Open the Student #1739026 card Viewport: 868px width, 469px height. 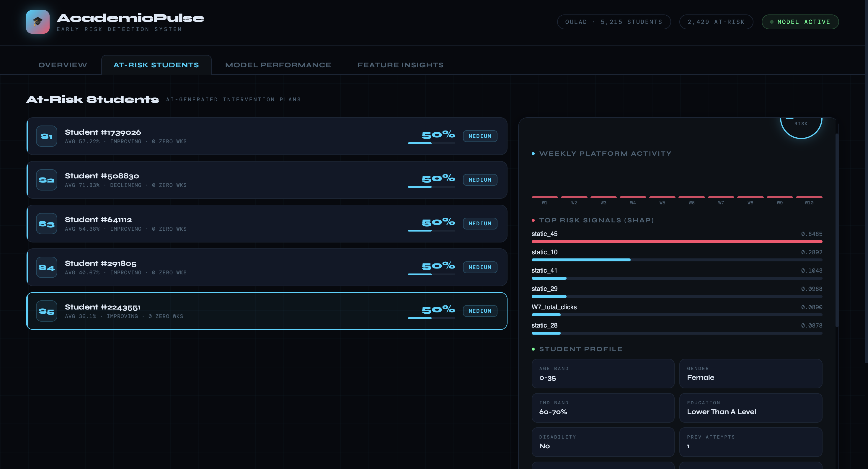coord(236,136)
